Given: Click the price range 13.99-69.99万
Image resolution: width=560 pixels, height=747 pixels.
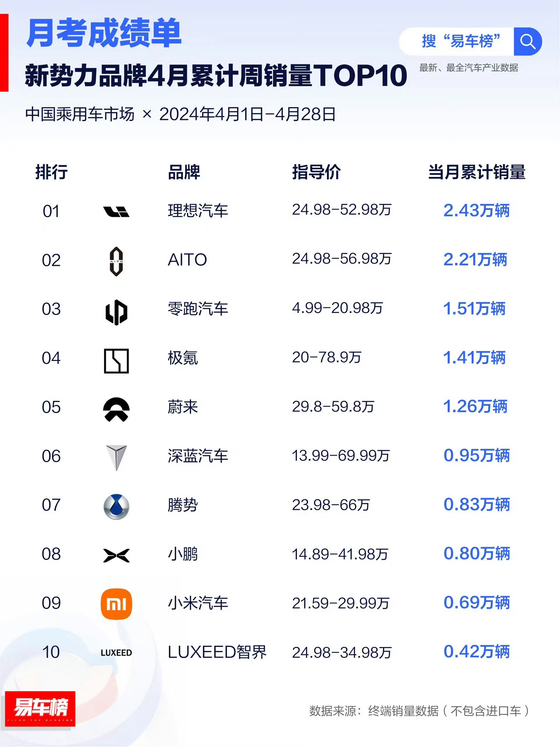Looking at the screenshot, I should click(x=341, y=456).
